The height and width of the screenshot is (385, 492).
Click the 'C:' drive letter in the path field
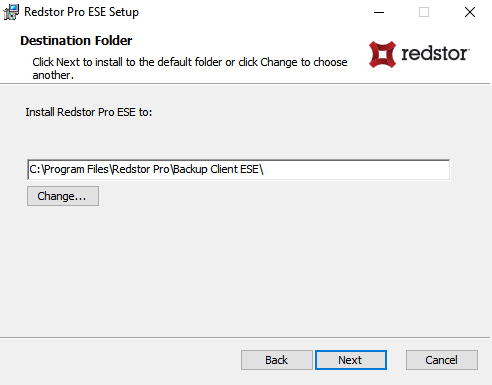pos(35,169)
